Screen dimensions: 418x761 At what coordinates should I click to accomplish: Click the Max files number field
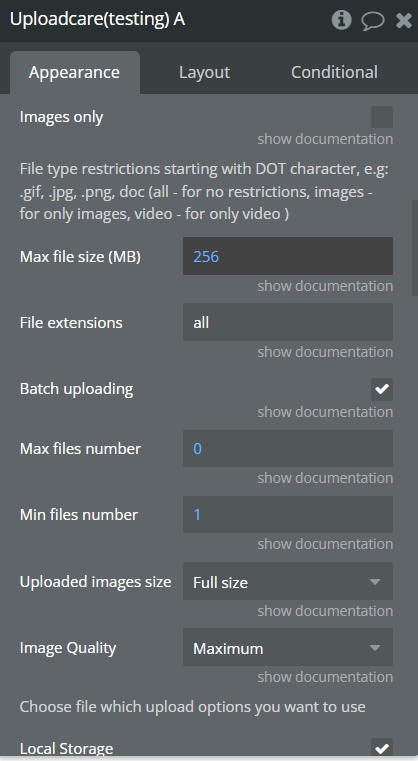[288, 448]
